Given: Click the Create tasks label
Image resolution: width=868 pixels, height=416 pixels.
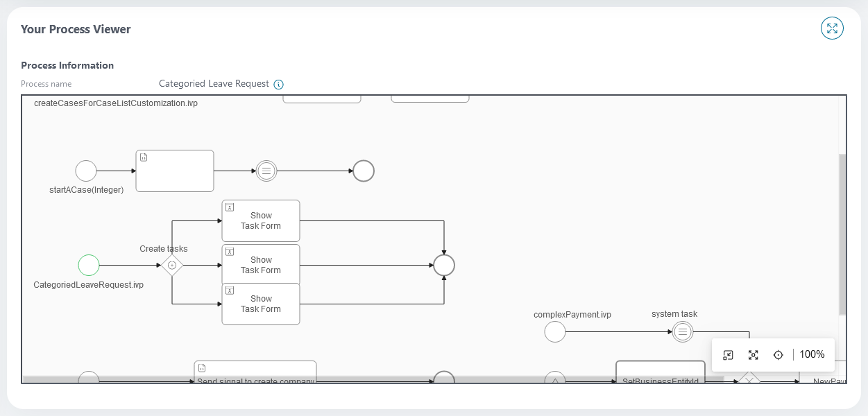Looking at the screenshot, I should point(164,249).
